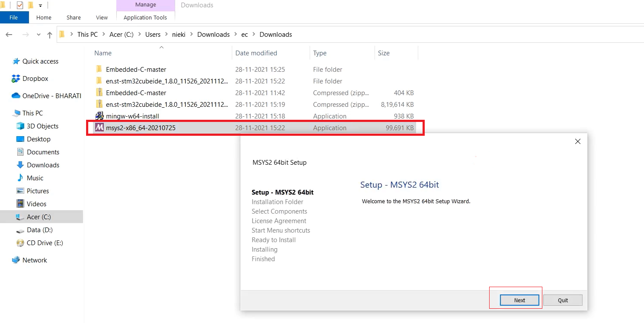Click the 404 KB size cell
The width and height of the screenshot is (644, 323).
[404, 93]
